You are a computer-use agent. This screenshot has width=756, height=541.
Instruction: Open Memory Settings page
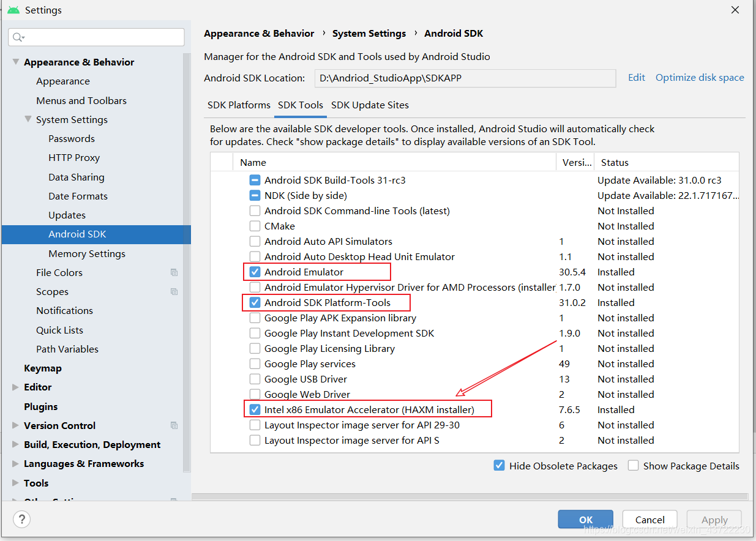tap(87, 253)
